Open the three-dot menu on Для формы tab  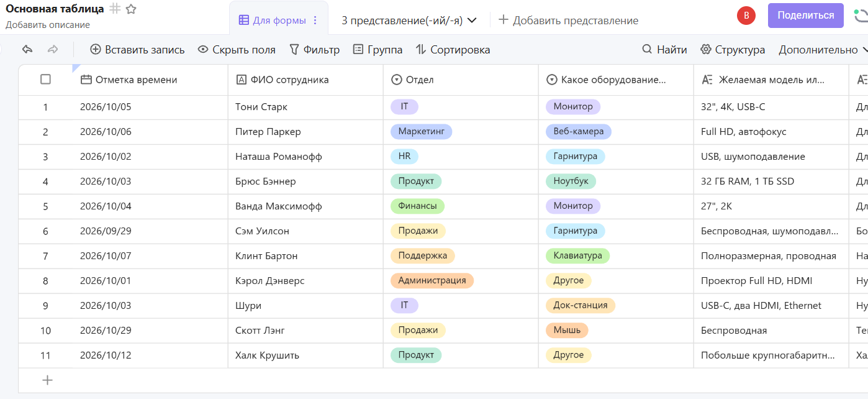tap(315, 21)
